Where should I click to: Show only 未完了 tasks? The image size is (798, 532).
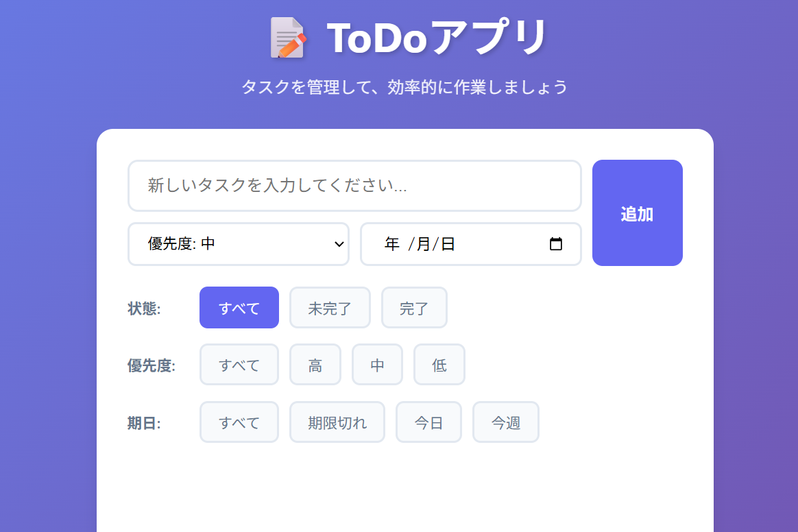(330, 307)
